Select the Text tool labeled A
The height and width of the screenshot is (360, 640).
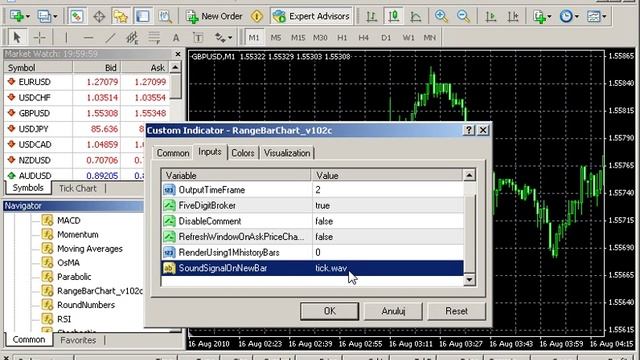pos(176,38)
